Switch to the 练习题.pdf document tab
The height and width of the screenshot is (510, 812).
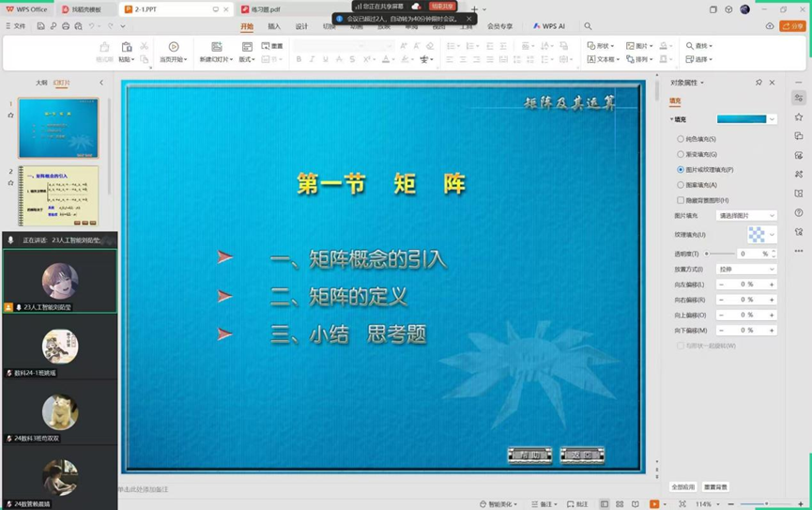point(265,9)
